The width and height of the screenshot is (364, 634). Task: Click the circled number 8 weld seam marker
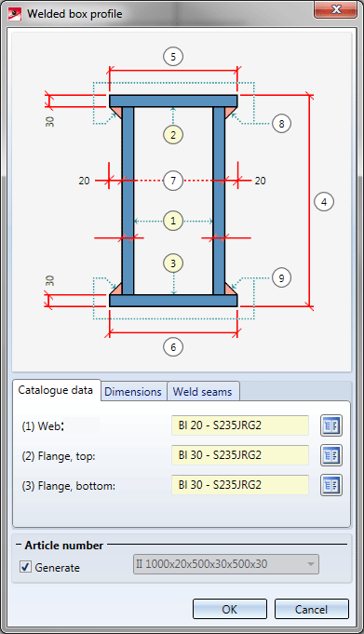click(281, 123)
